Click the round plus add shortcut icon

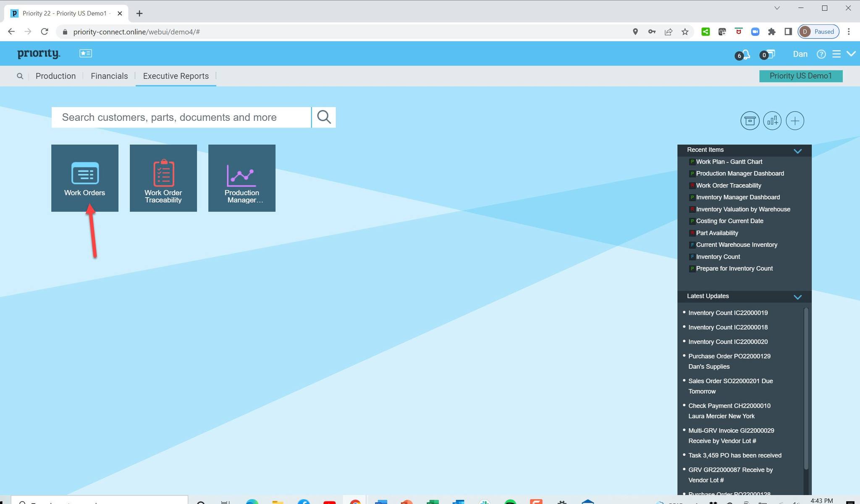point(795,121)
